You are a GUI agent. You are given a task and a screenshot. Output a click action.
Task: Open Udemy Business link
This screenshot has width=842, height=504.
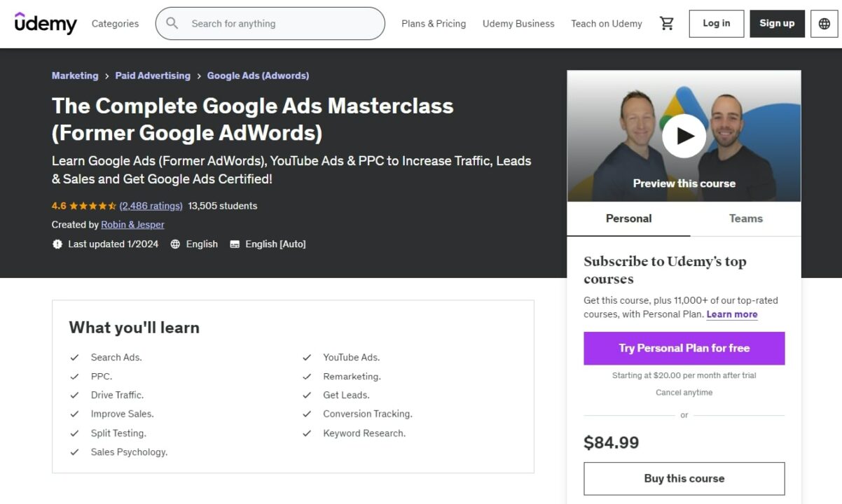[x=518, y=23]
